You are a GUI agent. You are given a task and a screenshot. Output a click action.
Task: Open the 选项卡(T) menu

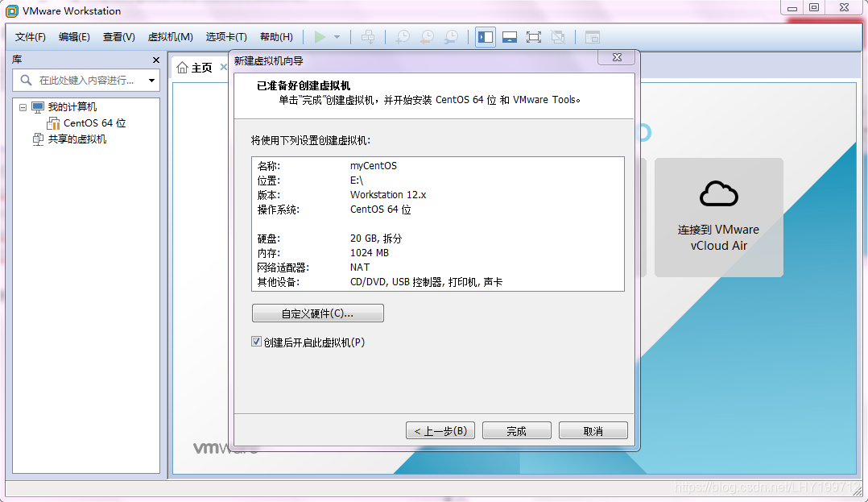coord(226,37)
